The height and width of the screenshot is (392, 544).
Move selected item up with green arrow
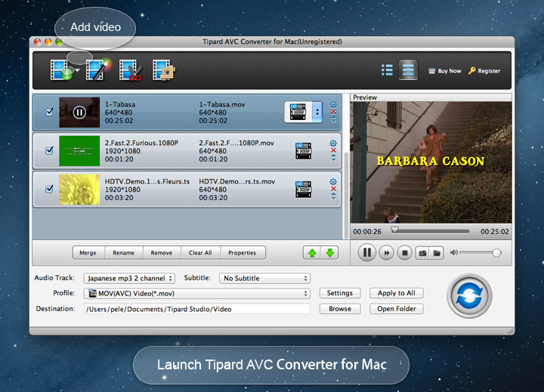(x=312, y=253)
